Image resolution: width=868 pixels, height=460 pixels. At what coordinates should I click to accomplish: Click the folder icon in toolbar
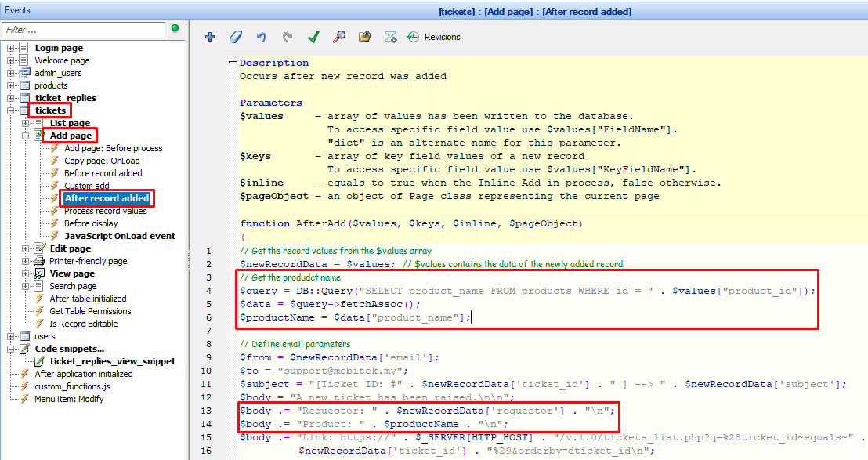(364, 37)
